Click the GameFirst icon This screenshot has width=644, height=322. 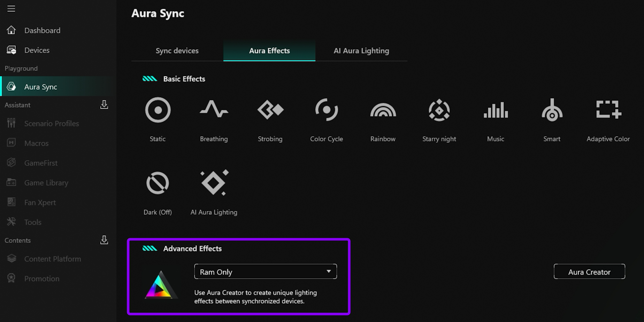11,163
